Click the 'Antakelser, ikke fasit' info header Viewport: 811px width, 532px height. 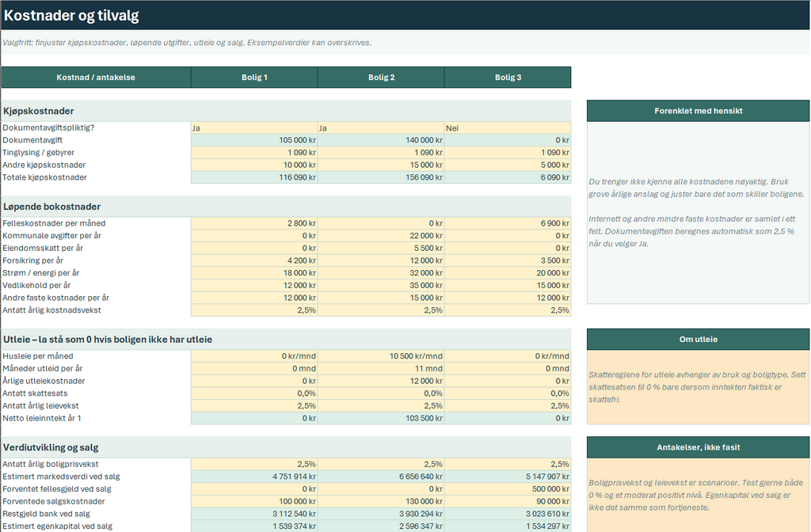(699, 447)
